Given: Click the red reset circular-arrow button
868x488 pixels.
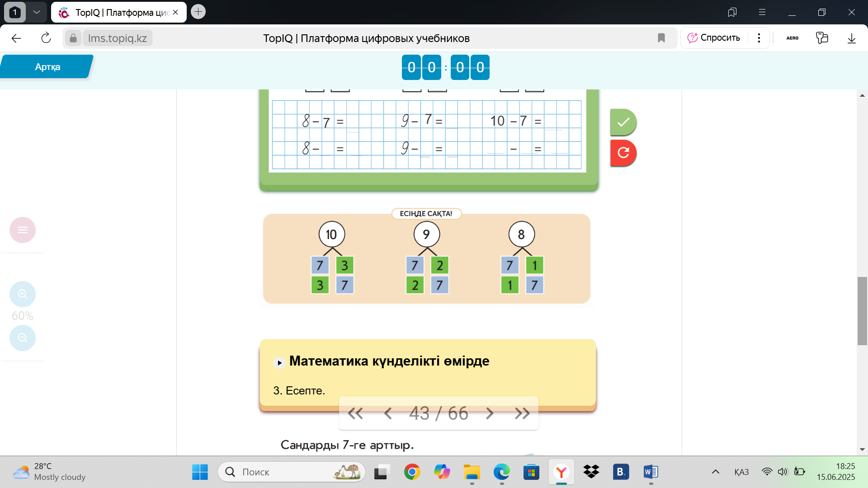Looking at the screenshot, I should 623,153.
